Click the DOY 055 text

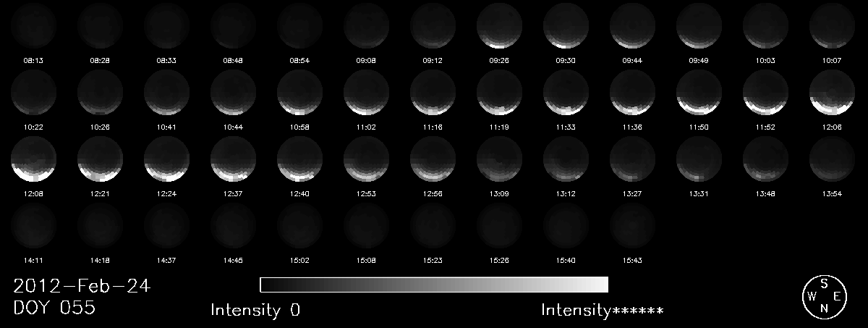pos(54,308)
